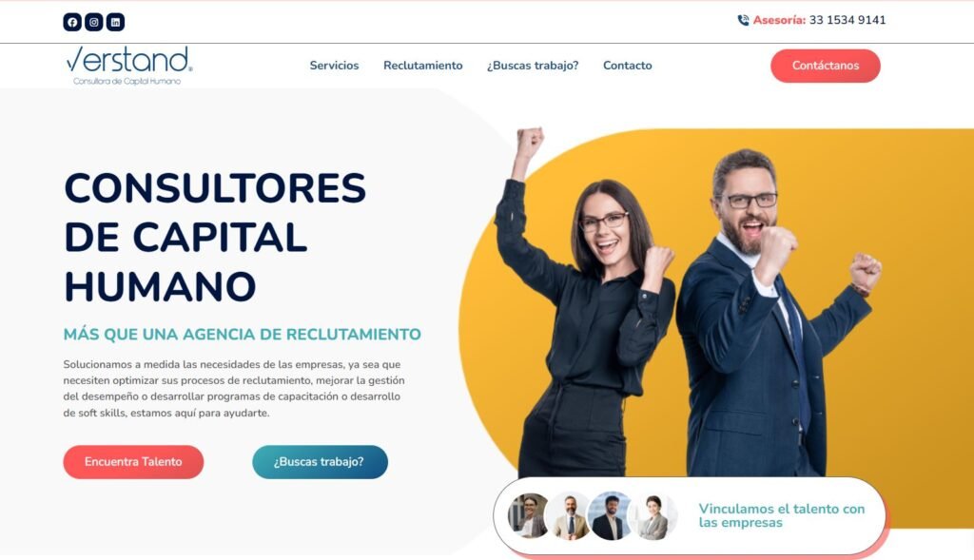974x560 pixels.
Task: Open the Contacto navigation link
Action: [628, 66]
